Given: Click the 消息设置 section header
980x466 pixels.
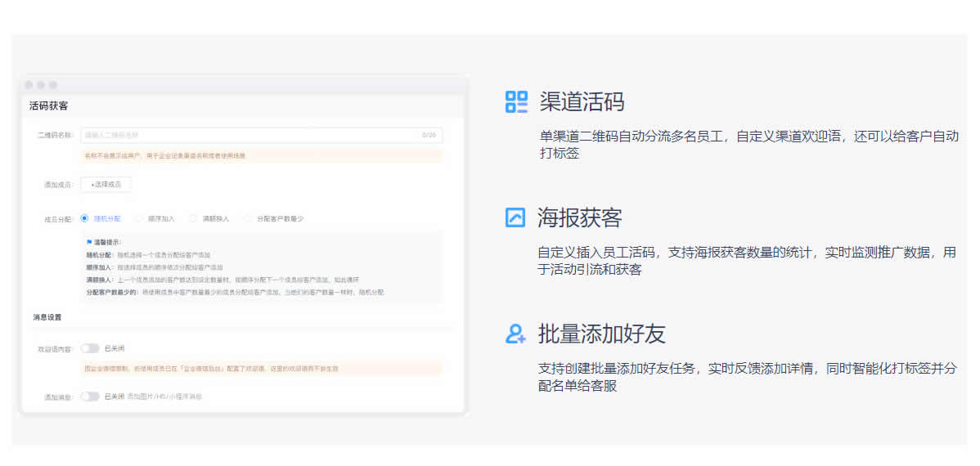Looking at the screenshot, I should point(47,317).
